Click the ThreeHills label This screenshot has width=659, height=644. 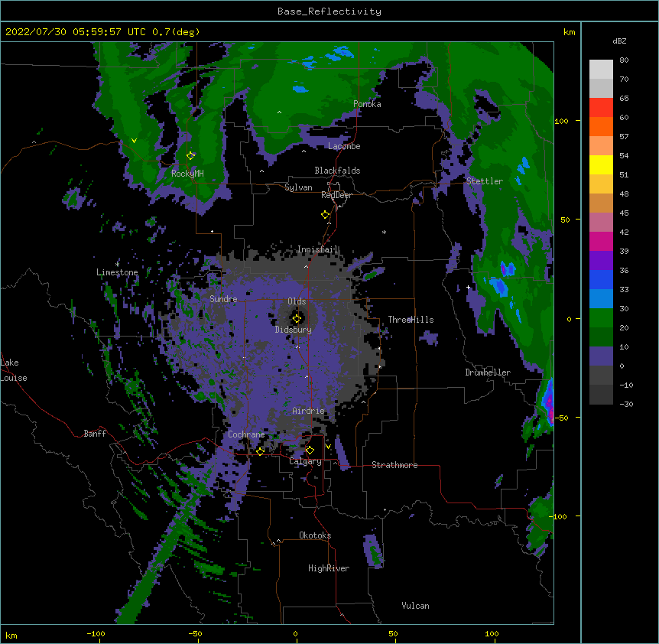click(411, 320)
